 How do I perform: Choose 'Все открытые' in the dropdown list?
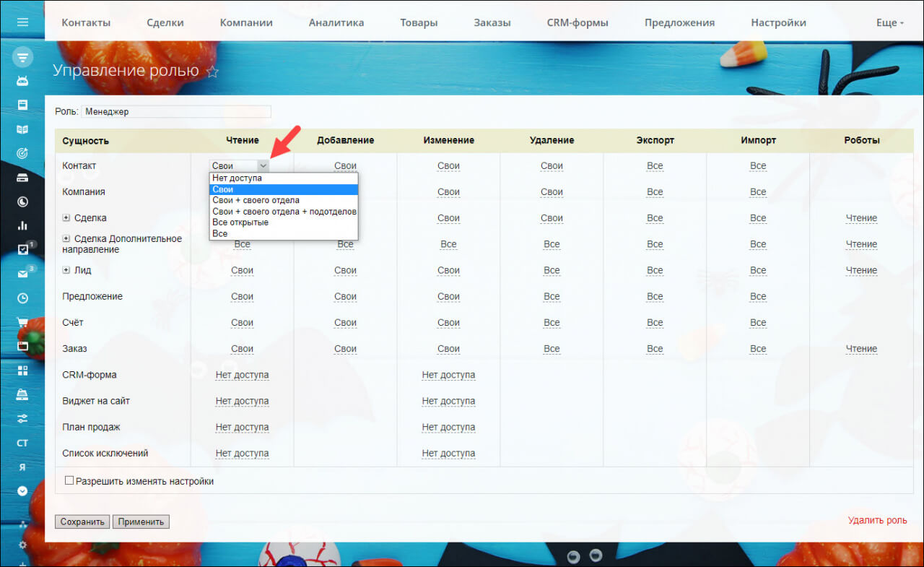pyautogui.click(x=284, y=222)
